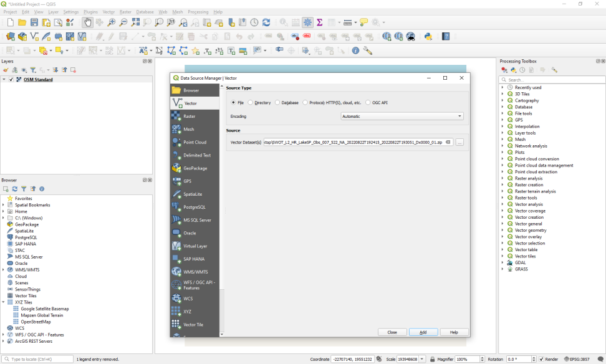Select Protocol HTTP(S) cloud radio option
The width and height of the screenshot is (606, 364).
click(x=305, y=102)
